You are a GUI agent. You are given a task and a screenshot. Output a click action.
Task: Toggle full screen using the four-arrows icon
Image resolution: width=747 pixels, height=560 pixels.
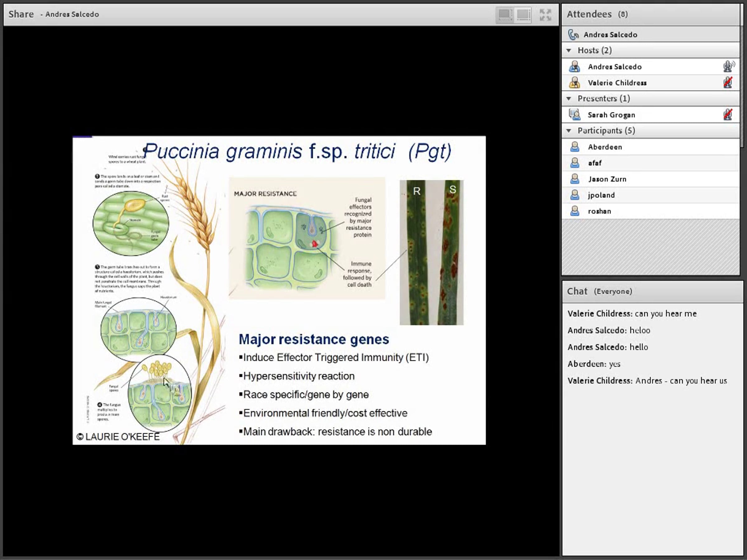point(545,15)
